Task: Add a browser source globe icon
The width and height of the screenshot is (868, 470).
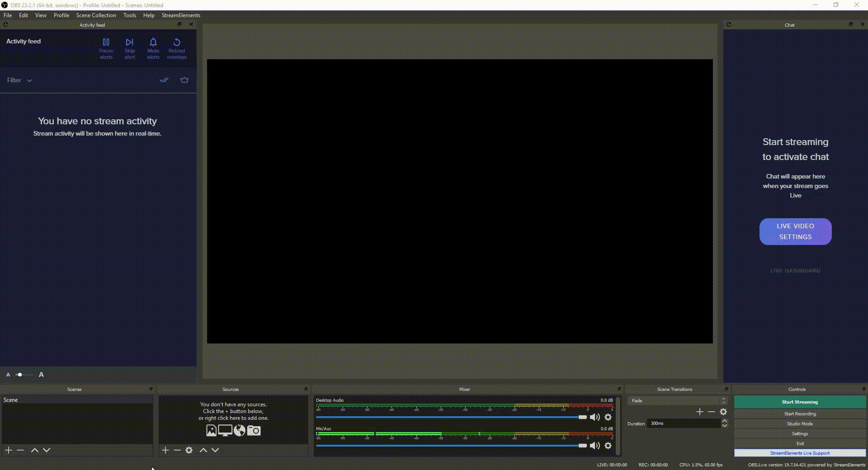Action: [x=240, y=431]
